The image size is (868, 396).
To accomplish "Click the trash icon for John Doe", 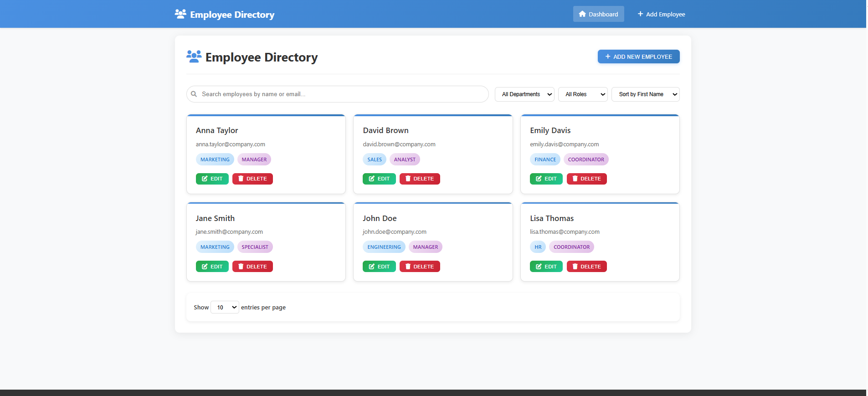I will 408,267.
